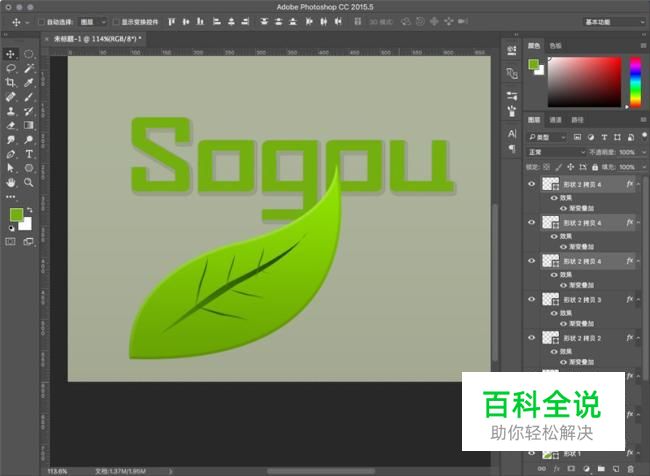Click status bar info arrow

tap(170, 471)
